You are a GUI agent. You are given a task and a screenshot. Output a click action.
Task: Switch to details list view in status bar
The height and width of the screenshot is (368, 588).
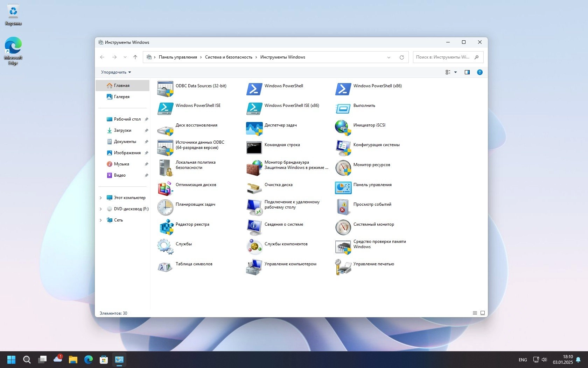pos(475,313)
